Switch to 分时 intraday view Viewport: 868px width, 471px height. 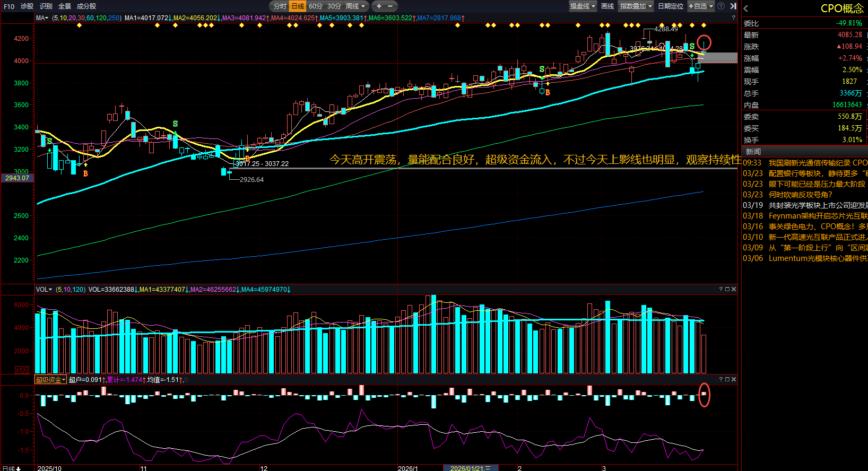point(280,6)
